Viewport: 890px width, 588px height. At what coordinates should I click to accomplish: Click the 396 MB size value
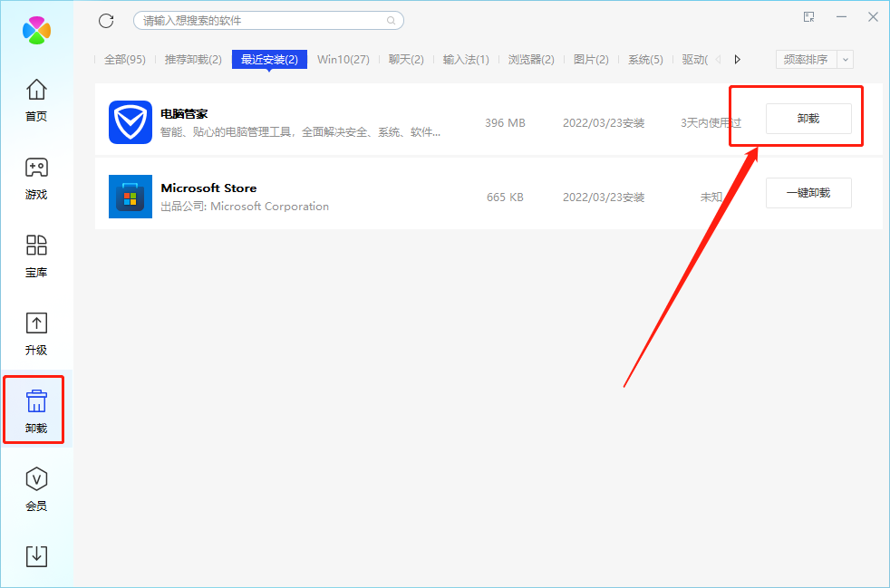(x=505, y=122)
